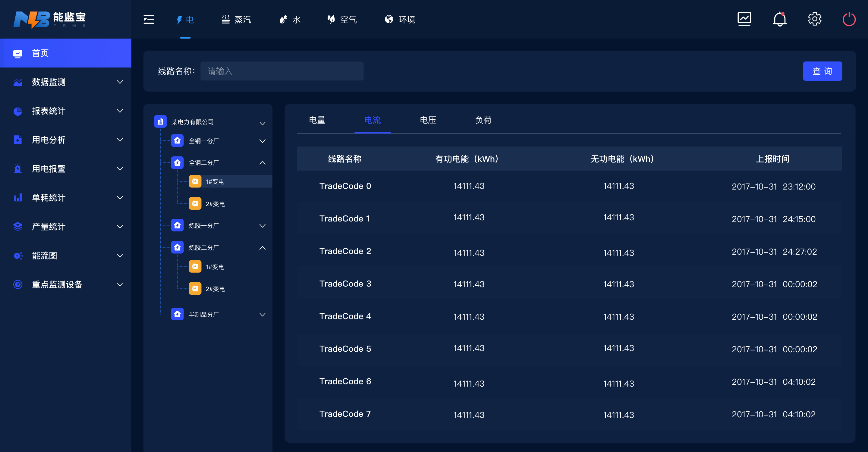
Task: Click the NB 能监宝 logo
Action: click(49, 19)
